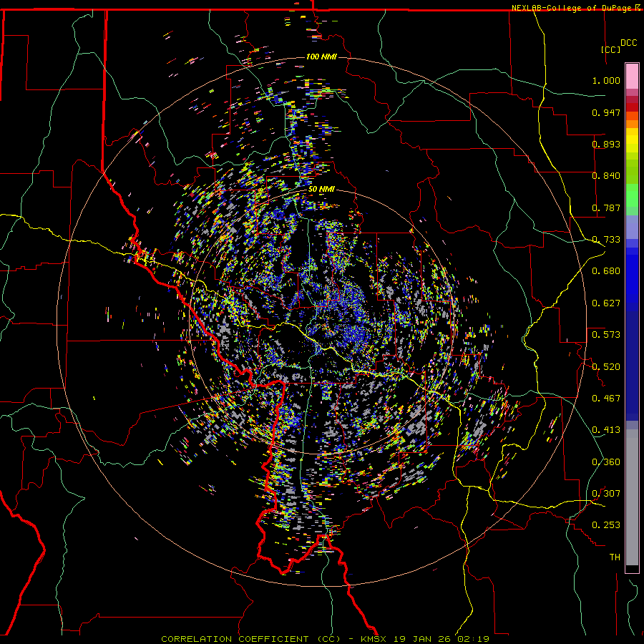Click the 1.000 scale value
The image size is (644, 644).
click(x=606, y=80)
